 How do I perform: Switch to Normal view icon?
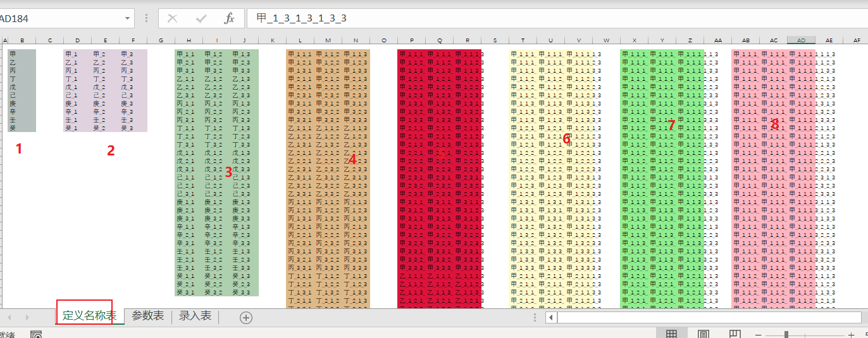coord(673,334)
